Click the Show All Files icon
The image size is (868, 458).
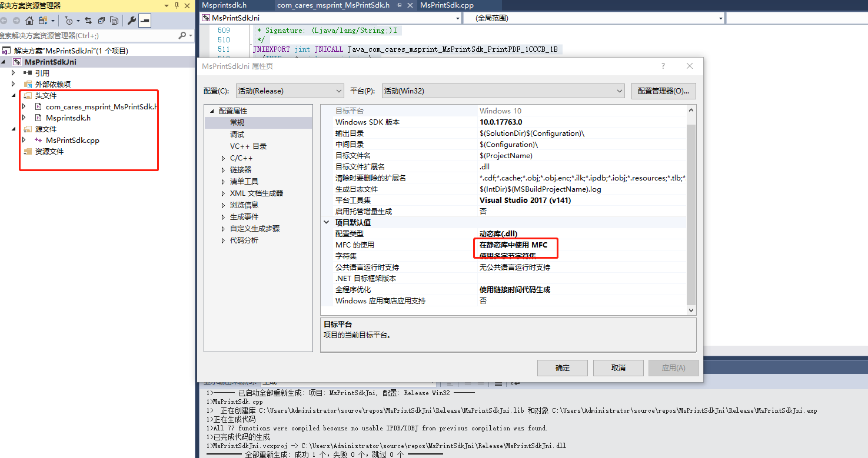tap(114, 21)
